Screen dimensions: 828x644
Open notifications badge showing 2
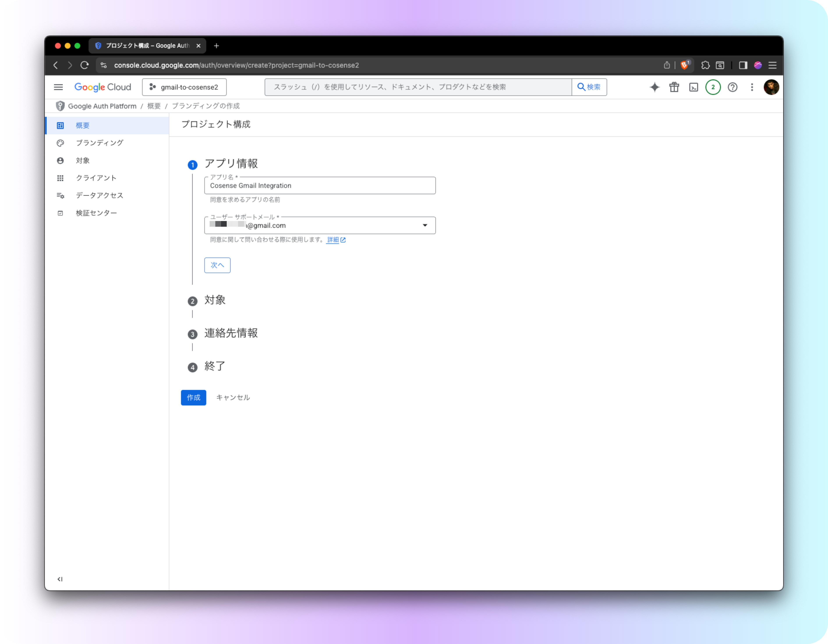click(x=713, y=87)
